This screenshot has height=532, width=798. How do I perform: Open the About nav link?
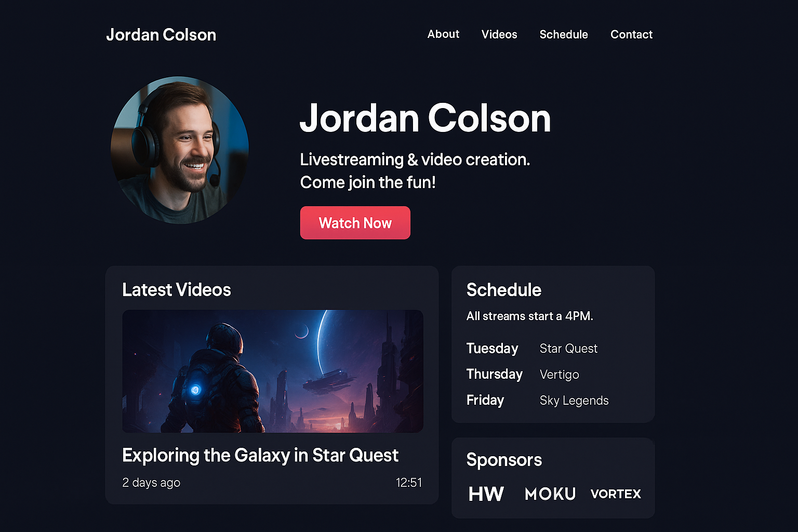click(x=443, y=34)
